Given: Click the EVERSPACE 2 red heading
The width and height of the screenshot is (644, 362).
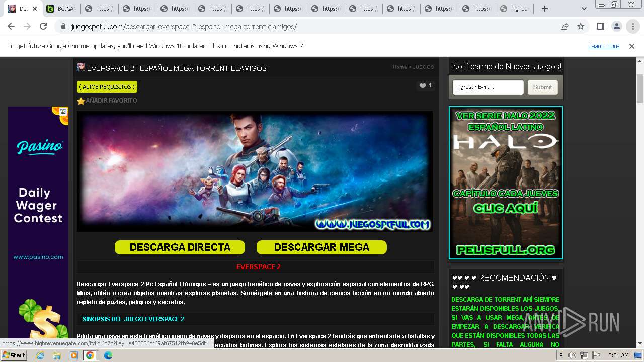Looking at the screenshot, I should [x=258, y=267].
